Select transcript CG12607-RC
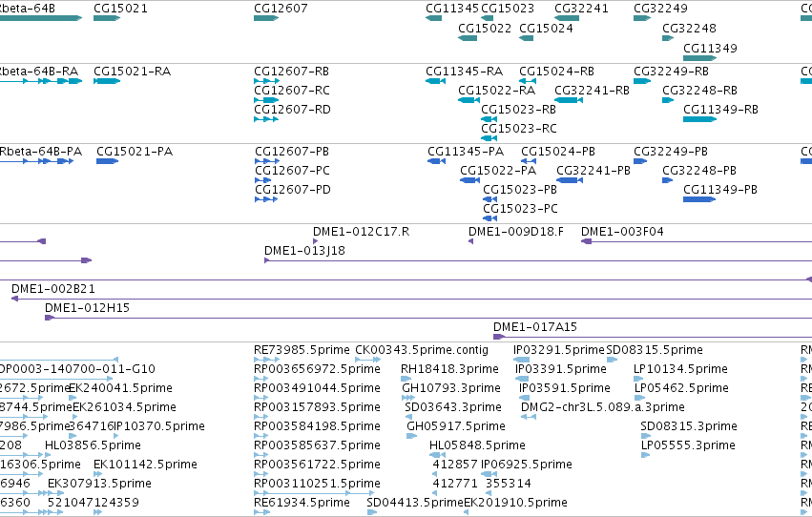812x517 pixels. (266, 100)
